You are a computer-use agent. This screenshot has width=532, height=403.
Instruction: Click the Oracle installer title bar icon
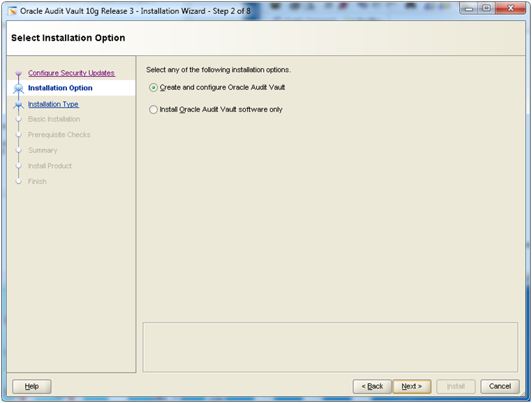pos(12,11)
